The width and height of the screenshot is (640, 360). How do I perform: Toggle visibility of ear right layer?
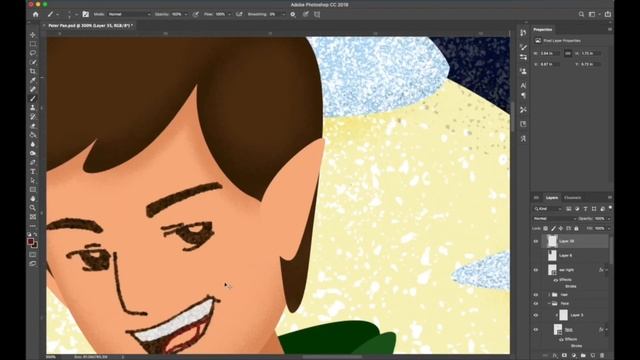point(536,270)
